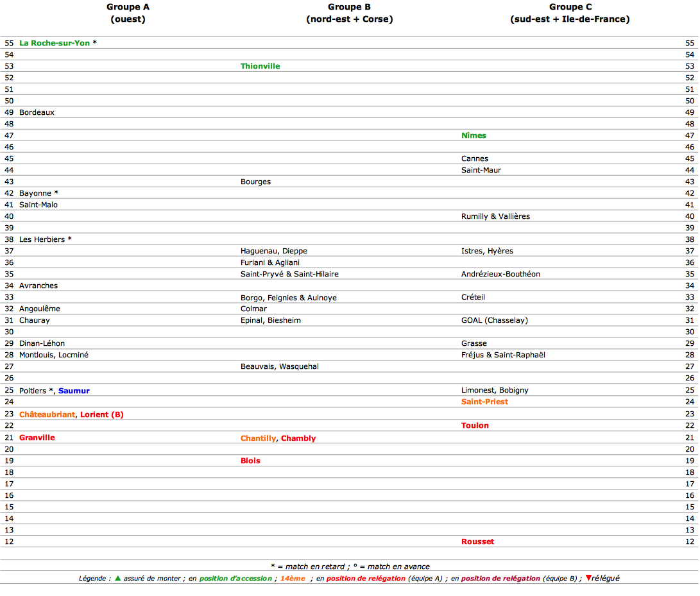Select Poitiers at 25 points
Viewport: 700px width, 596px height.
coord(33,391)
